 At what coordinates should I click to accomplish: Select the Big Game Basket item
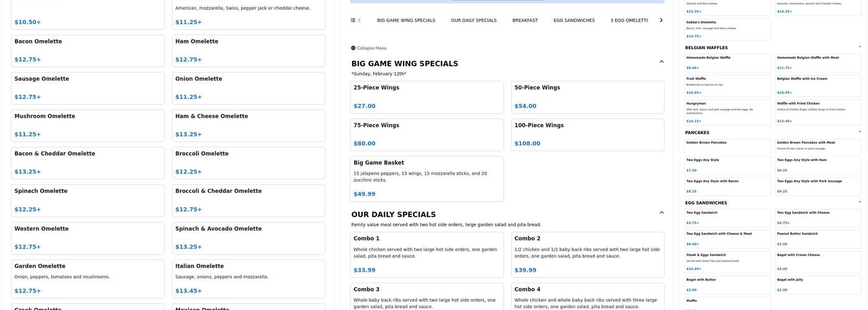[427, 179]
